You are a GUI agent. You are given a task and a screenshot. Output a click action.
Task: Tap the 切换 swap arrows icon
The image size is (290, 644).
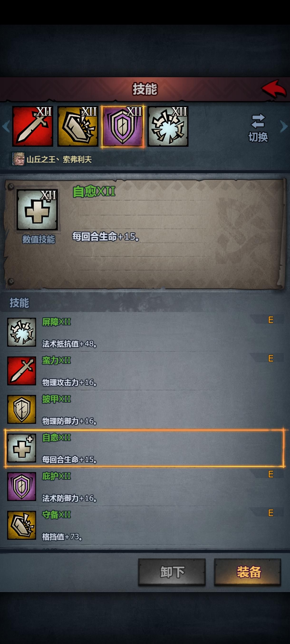point(258,121)
